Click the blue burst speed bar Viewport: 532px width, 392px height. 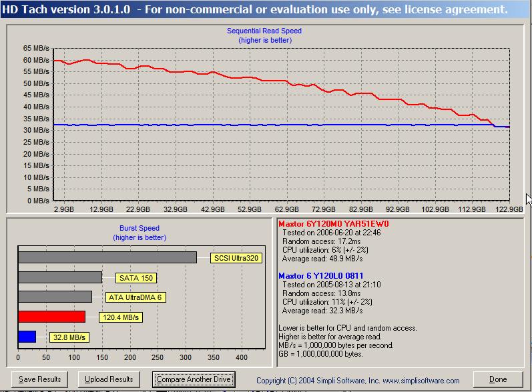click(x=27, y=337)
